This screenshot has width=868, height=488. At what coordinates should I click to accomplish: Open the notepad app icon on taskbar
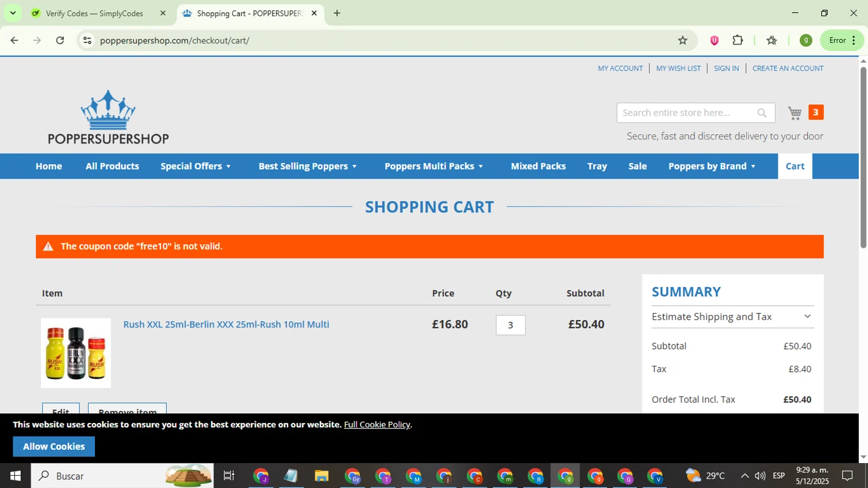291,476
